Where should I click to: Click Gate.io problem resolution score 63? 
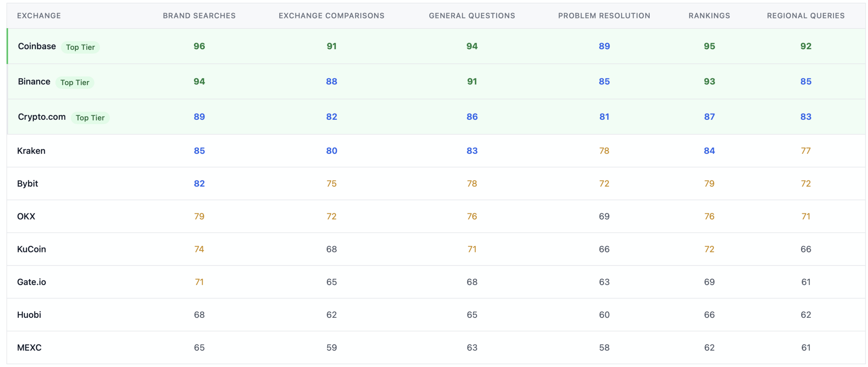pos(604,282)
